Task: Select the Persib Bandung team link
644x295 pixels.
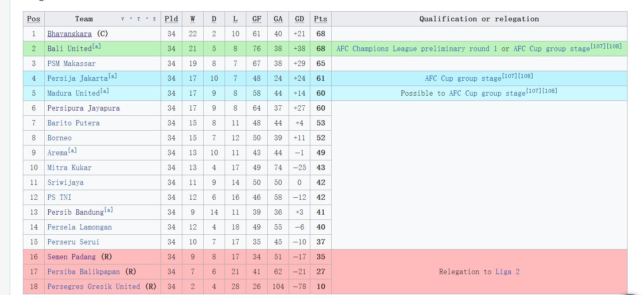Action: click(75, 213)
